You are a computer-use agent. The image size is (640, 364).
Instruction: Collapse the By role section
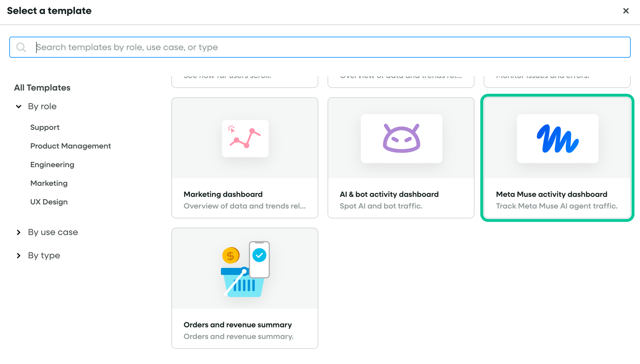pyautogui.click(x=19, y=107)
